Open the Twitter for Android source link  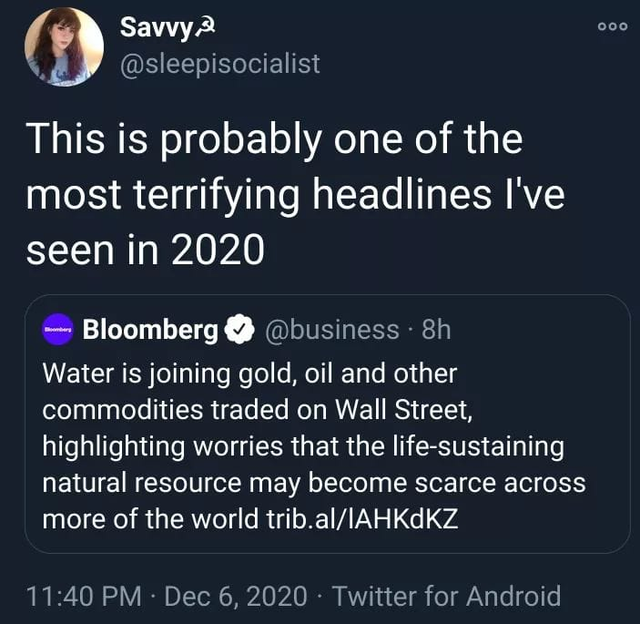446,597
